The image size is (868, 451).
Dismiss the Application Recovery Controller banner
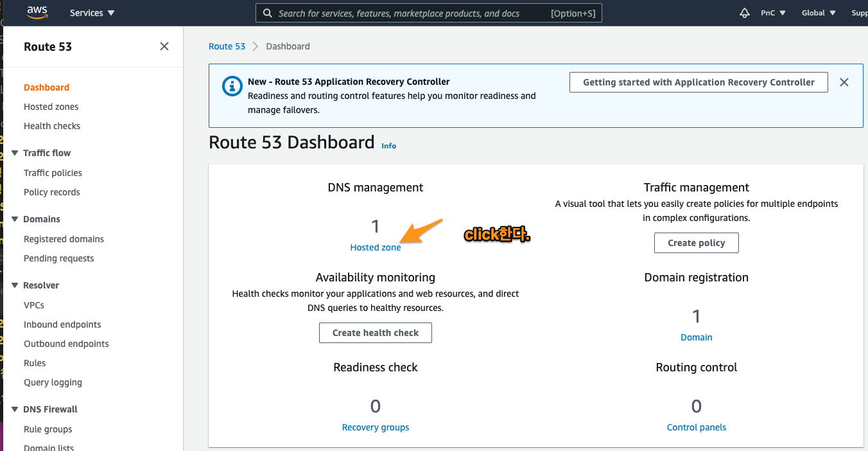(x=844, y=82)
